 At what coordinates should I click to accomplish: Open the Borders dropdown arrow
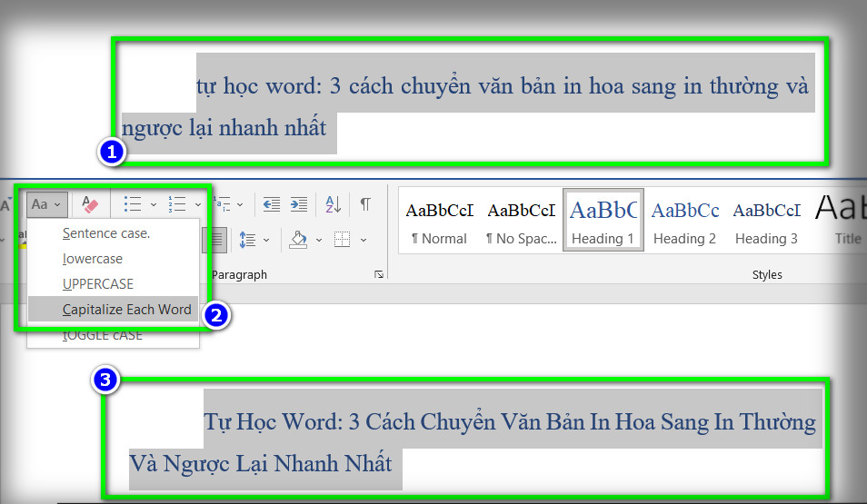pos(364,240)
